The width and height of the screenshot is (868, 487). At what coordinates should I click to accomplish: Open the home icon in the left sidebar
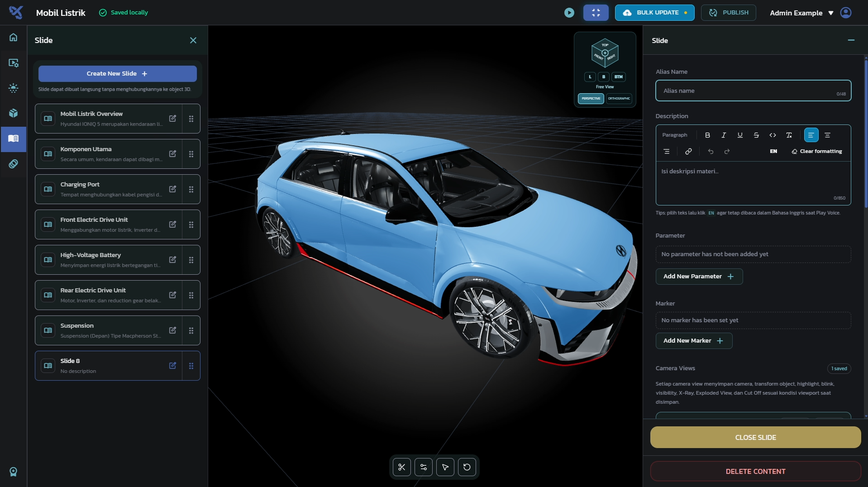(x=14, y=37)
